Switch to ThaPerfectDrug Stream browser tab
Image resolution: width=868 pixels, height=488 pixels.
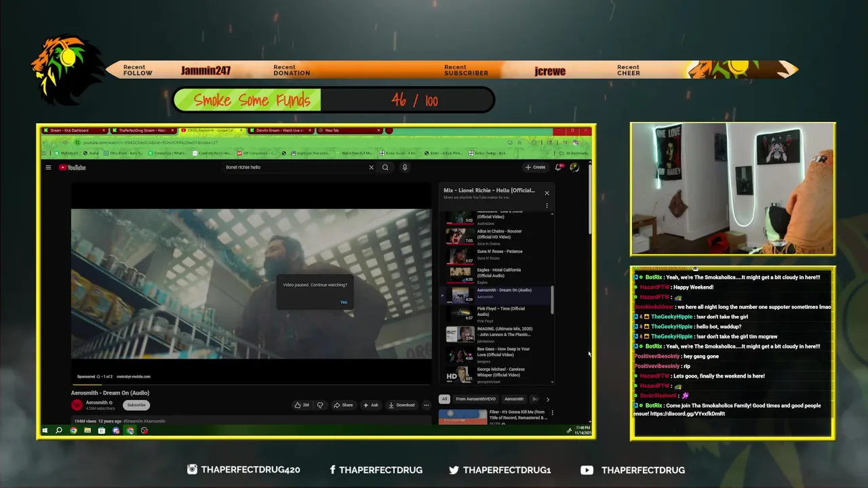click(142, 130)
